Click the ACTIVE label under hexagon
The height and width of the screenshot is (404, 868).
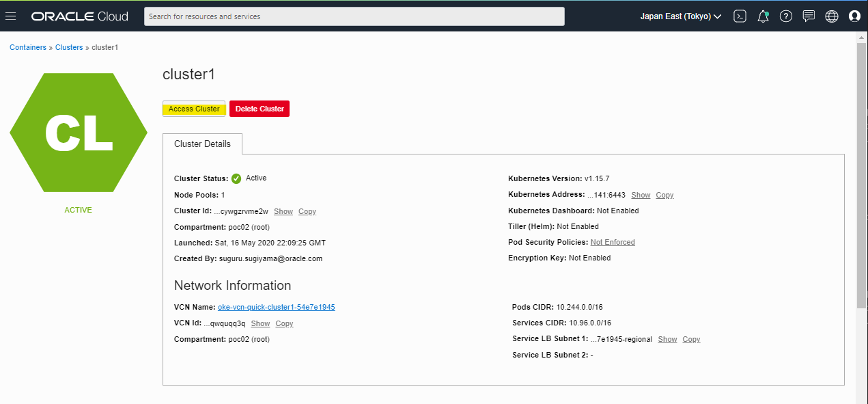pos(78,210)
